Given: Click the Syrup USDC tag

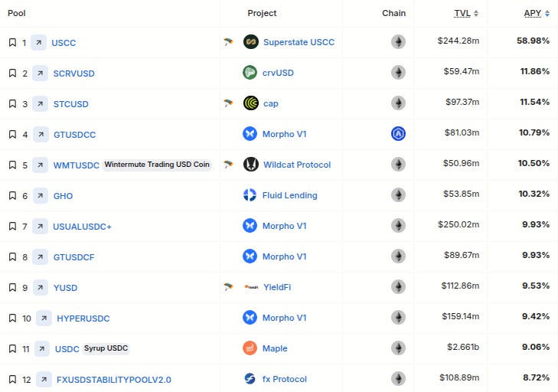Looking at the screenshot, I should [106, 348].
